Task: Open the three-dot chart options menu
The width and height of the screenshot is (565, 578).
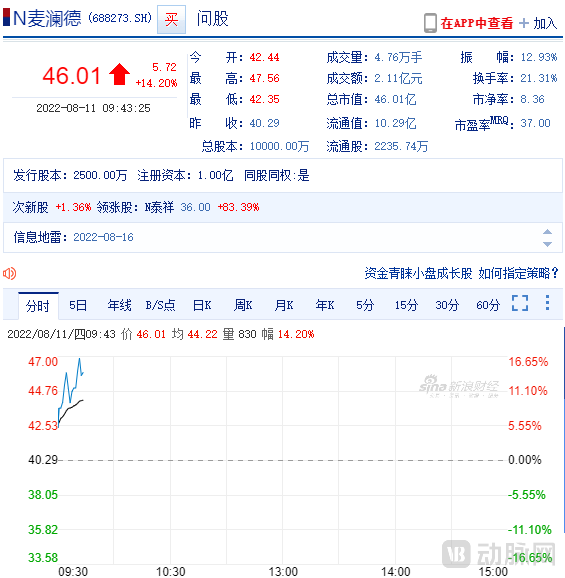Action: pos(547,303)
